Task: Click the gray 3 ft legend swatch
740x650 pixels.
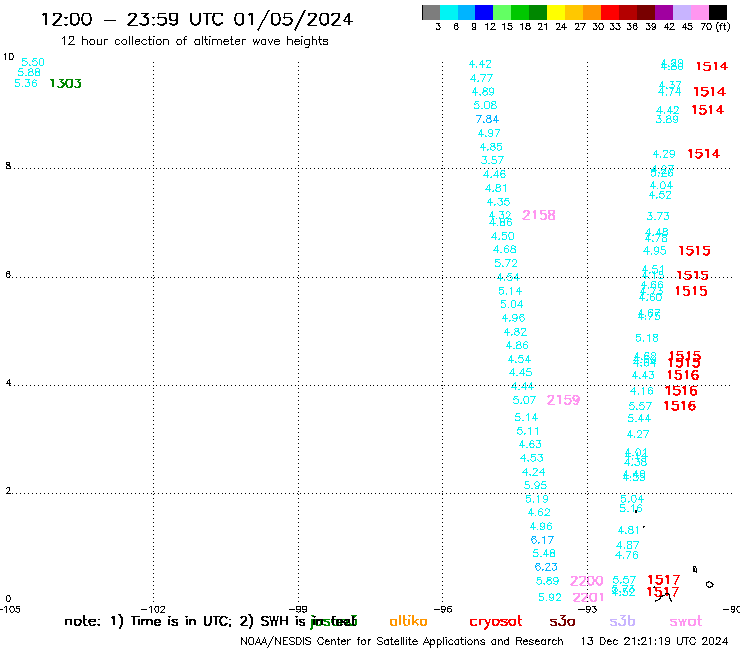Action: (431, 12)
